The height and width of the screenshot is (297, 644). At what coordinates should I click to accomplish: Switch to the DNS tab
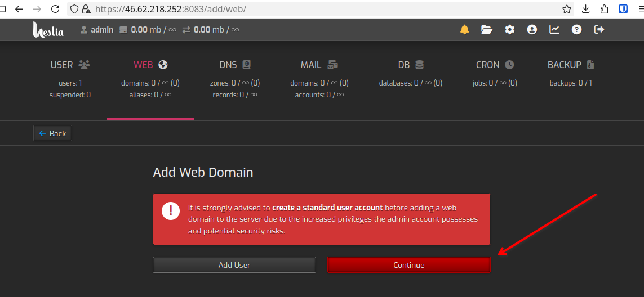(235, 65)
